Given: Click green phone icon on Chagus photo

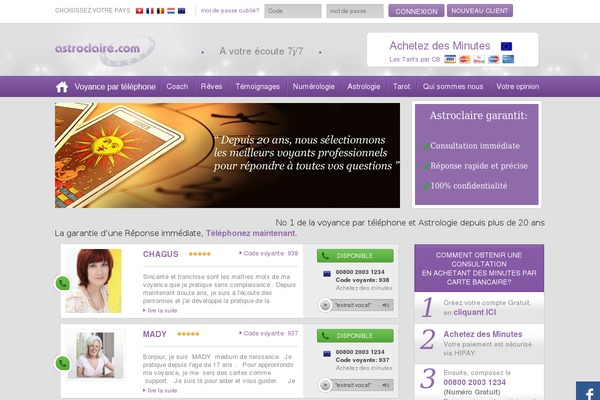Looking at the screenshot, I should coord(62,284).
